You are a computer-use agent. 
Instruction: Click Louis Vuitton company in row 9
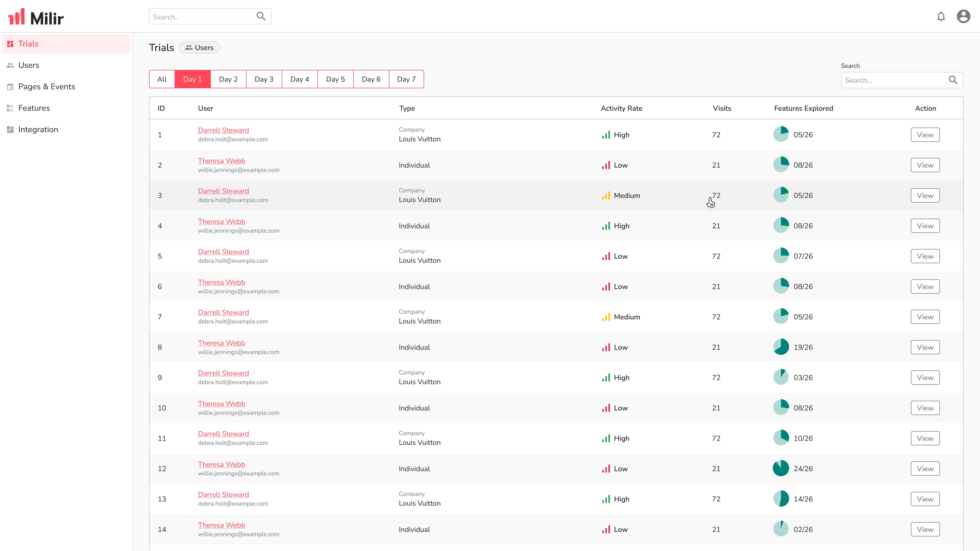(x=420, y=382)
